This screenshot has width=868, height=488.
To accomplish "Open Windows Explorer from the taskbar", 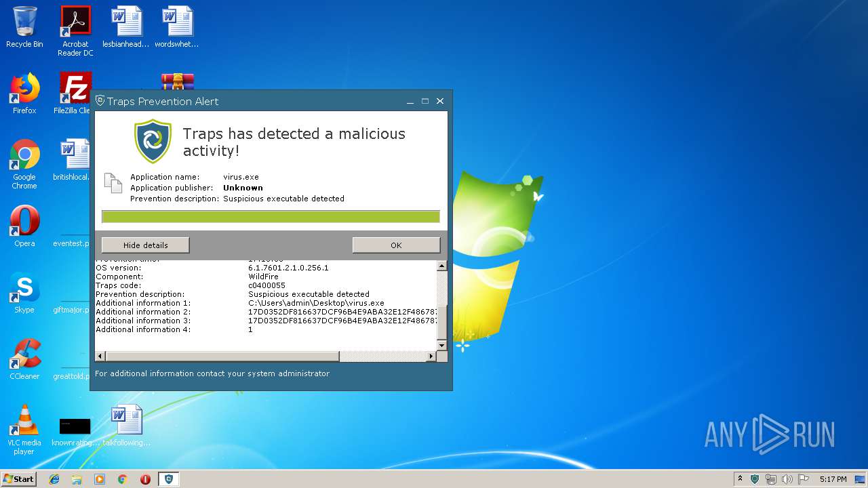I will (77, 479).
